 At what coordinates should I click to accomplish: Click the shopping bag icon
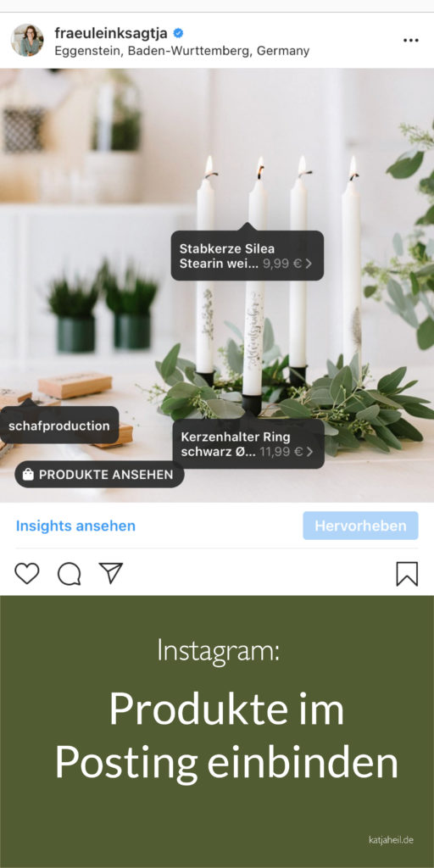28,475
